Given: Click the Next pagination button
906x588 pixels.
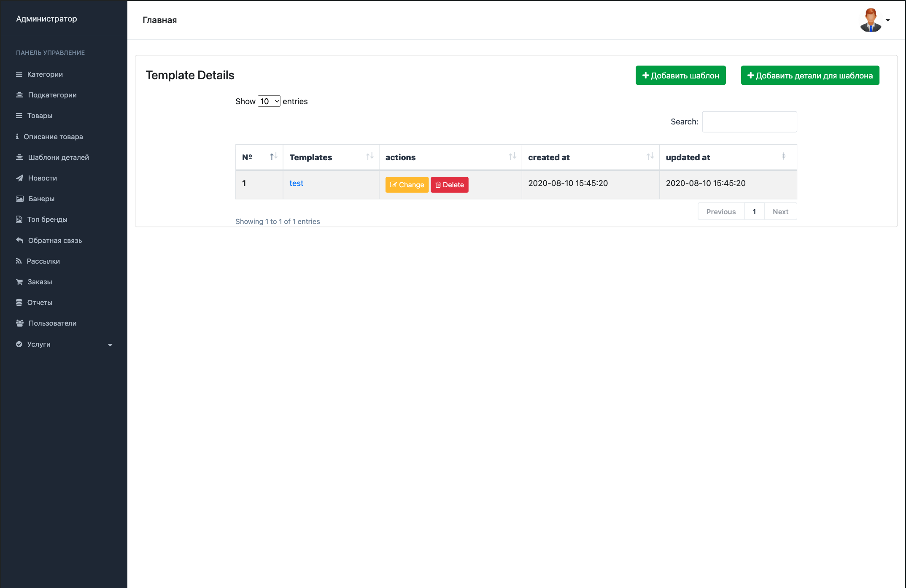Looking at the screenshot, I should click(780, 212).
